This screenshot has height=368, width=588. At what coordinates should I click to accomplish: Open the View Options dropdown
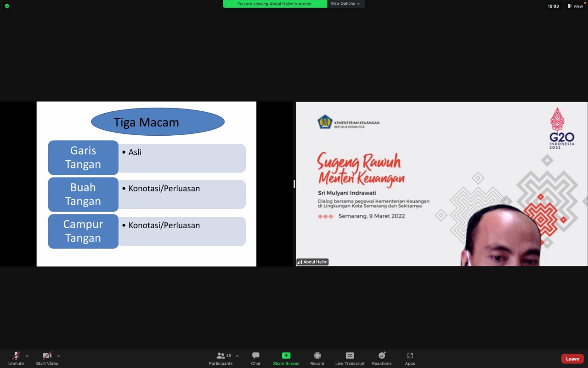(345, 4)
